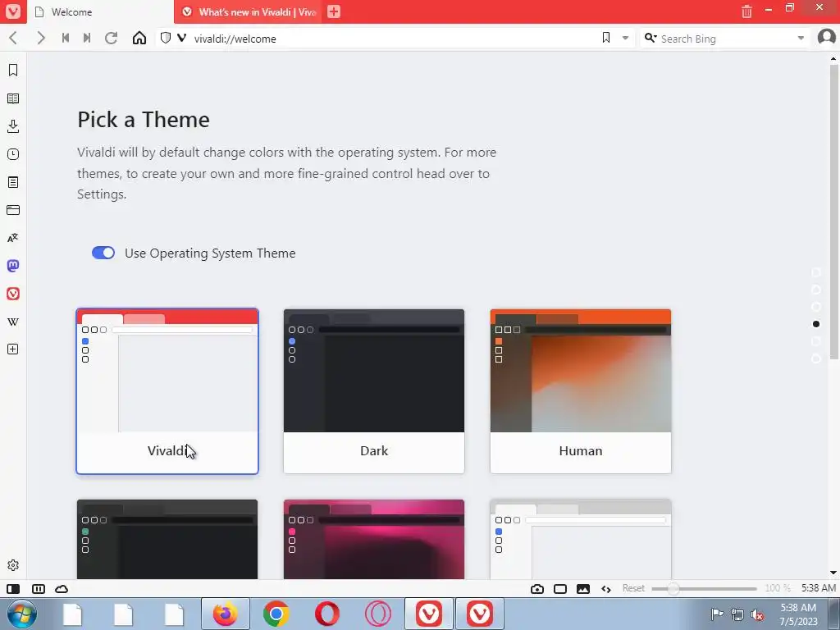Screen dimensions: 840x630
Task: Open the address bar dropdown arrow
Action: [x=625, y=38]
